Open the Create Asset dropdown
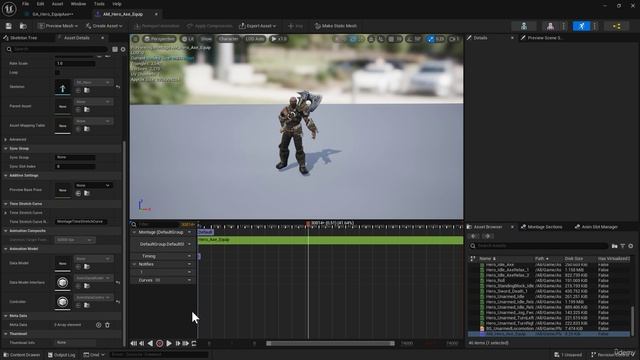Viewport: 640px width, 360px height. [x=104, y=26]
